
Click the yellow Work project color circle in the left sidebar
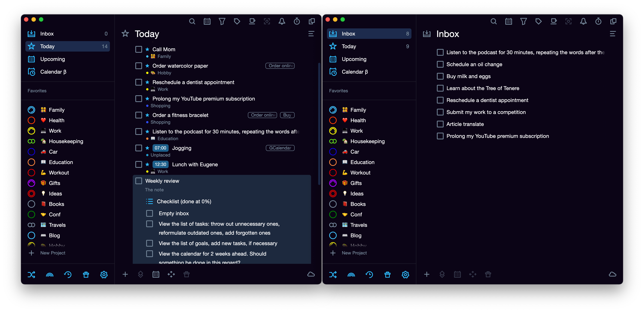point(31,131)
